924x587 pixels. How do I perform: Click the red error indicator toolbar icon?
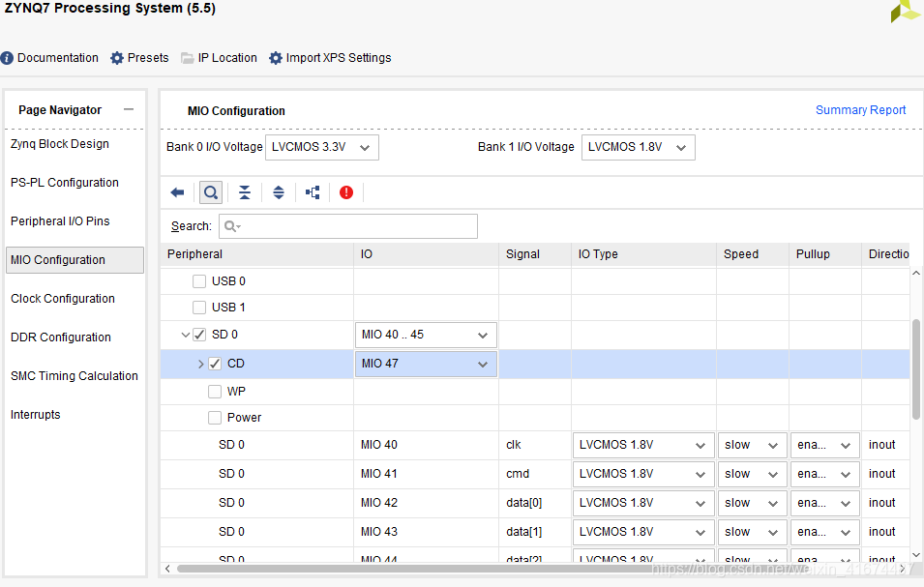(x=346, y=192)
